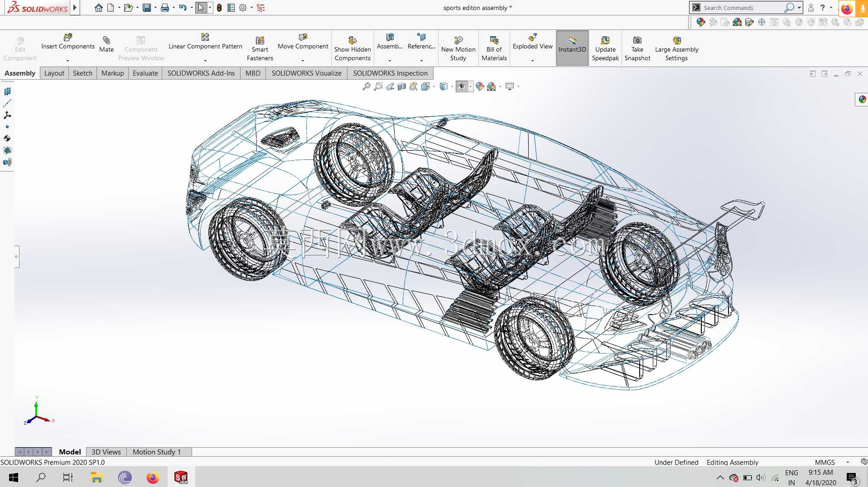Open the SOLIDWORKS Visualize tab
Screen dimensions: 868x487
pyautogui.click(x=307, y=73)
